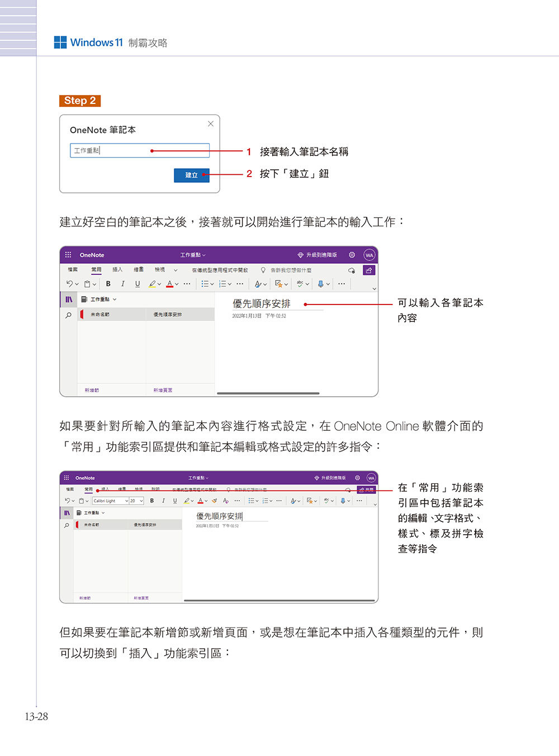Close the OneNote 筆記本 dialog

[211, 123]
